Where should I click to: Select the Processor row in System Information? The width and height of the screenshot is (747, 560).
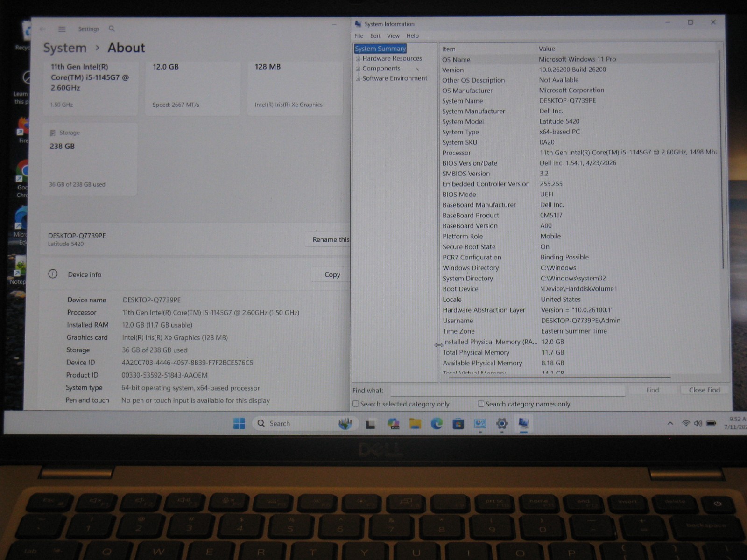(579, 153)
